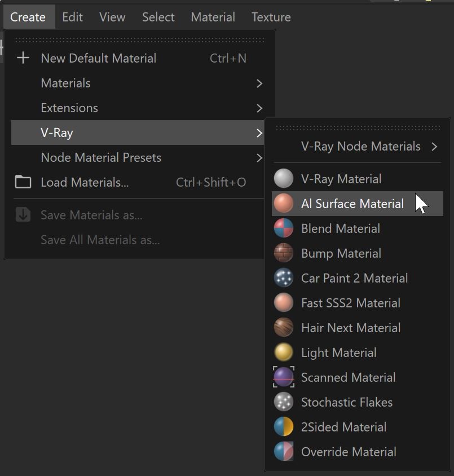The height and width of the screenshot is (476, 454).
Task: Expand the V-Ray submenu arrow
Action: point(259,133)
